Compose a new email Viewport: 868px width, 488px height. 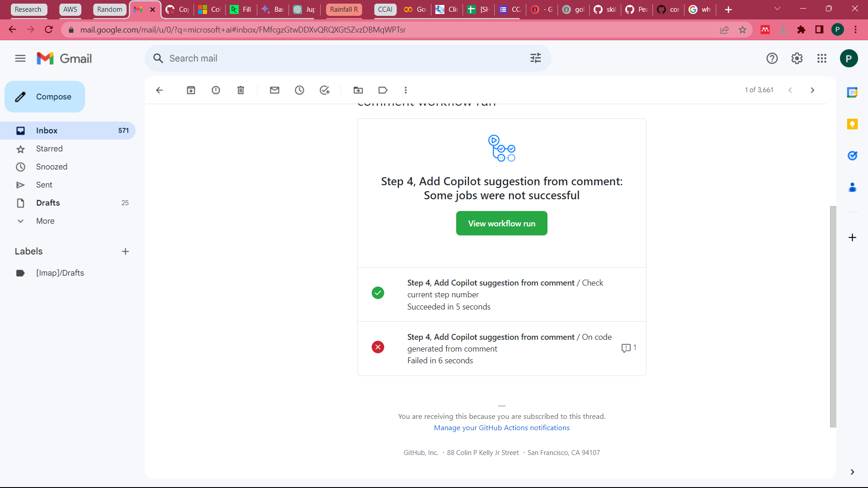click(x=45, y=97)
